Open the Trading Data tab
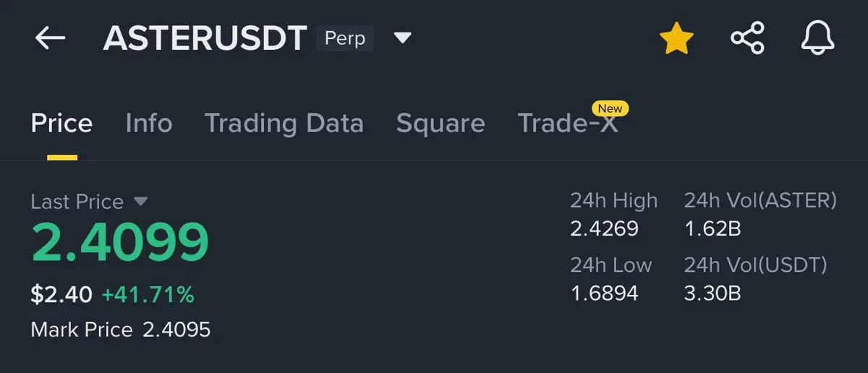This screenshot has height=373, width=868. coord(284,123)
